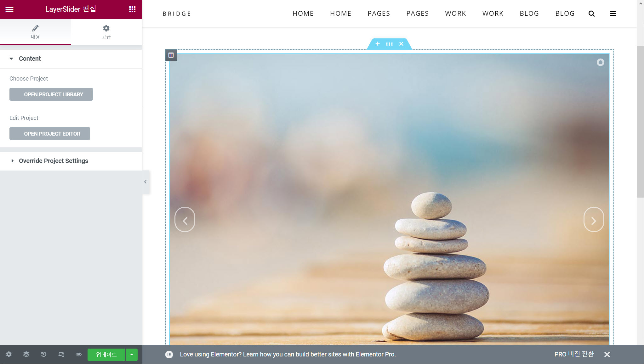
Task: Open page settings gear in footer
Action: coord(9,355)
